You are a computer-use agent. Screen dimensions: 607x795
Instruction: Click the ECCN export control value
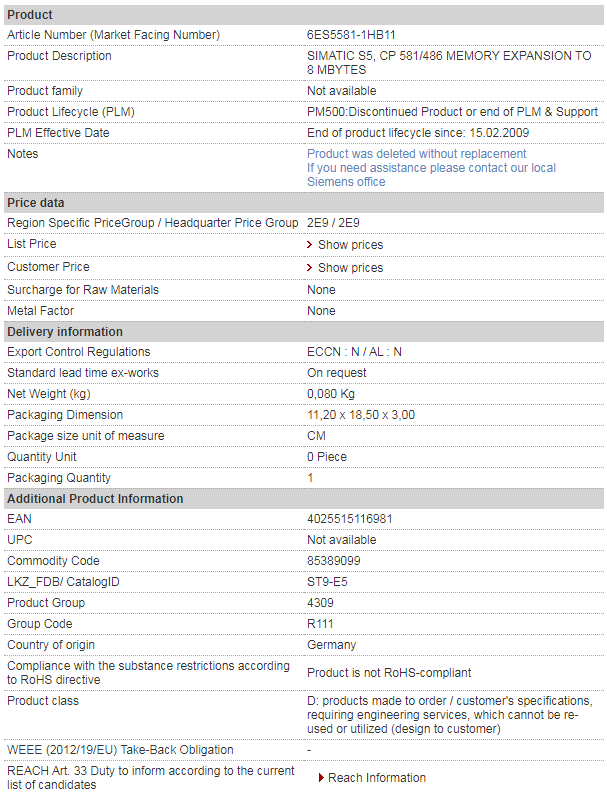pos(354,352)
